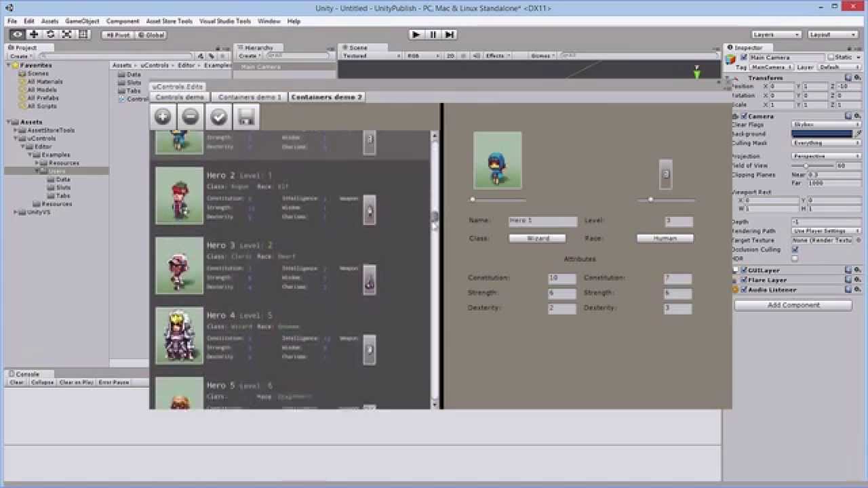Switch to Containers demo 1 tab

250,97
